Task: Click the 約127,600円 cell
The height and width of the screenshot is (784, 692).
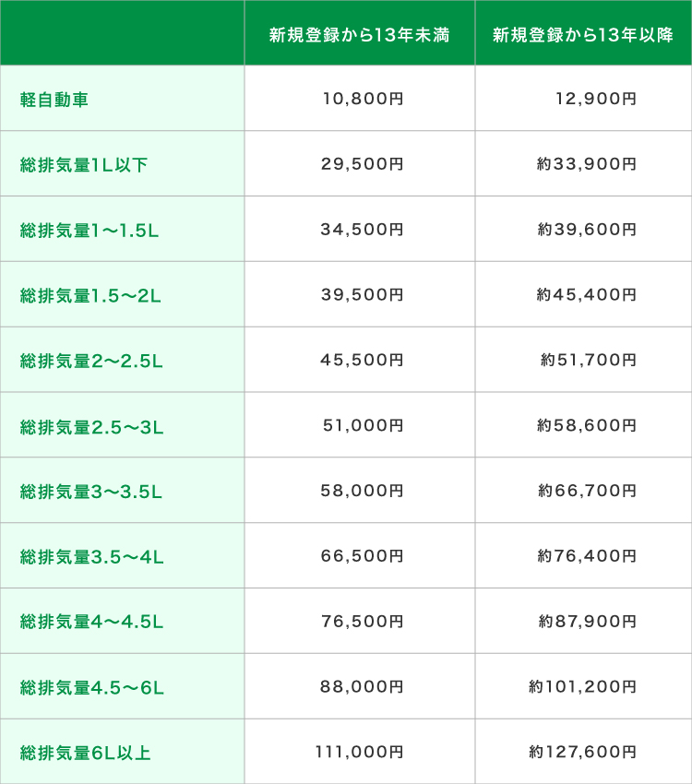Action: point(583,752)
